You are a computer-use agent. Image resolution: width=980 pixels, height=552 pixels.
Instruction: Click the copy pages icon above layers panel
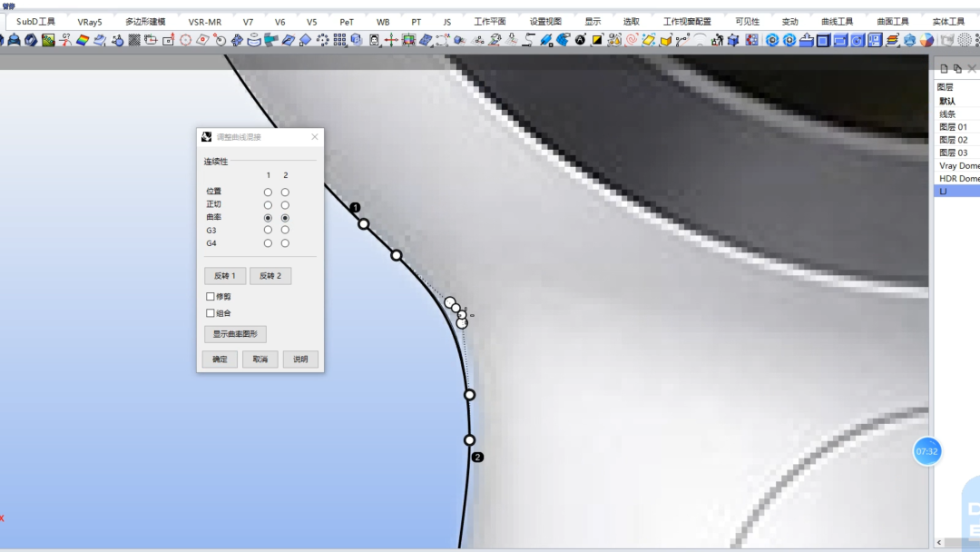pyautogui.click(x=957, y=69)
